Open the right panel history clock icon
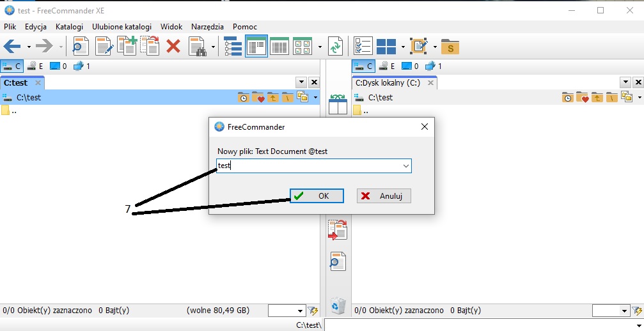This screenshot has height=331, width=644. click(568, 98)
